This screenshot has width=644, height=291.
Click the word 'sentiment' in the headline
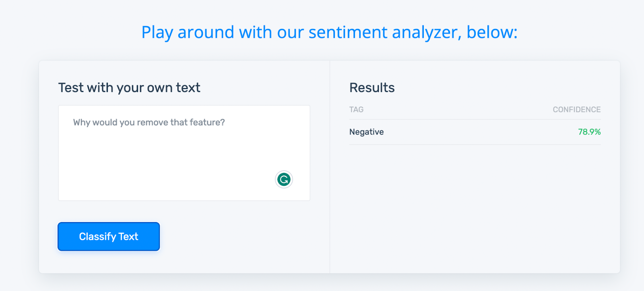pos(347,32)
